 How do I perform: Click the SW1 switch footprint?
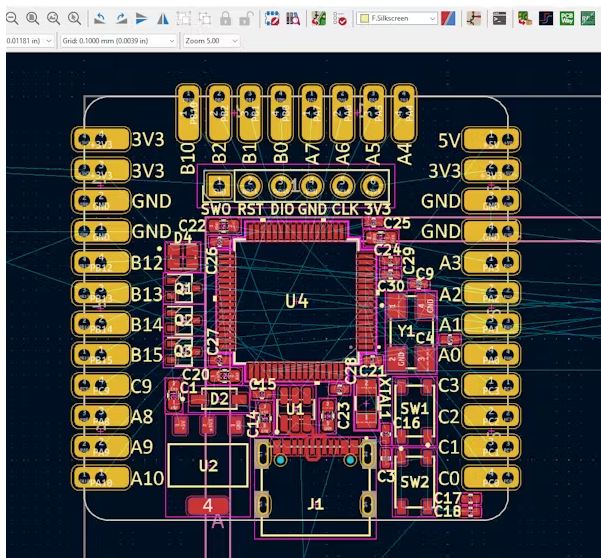pyautogui.click(x=413, y=407)
